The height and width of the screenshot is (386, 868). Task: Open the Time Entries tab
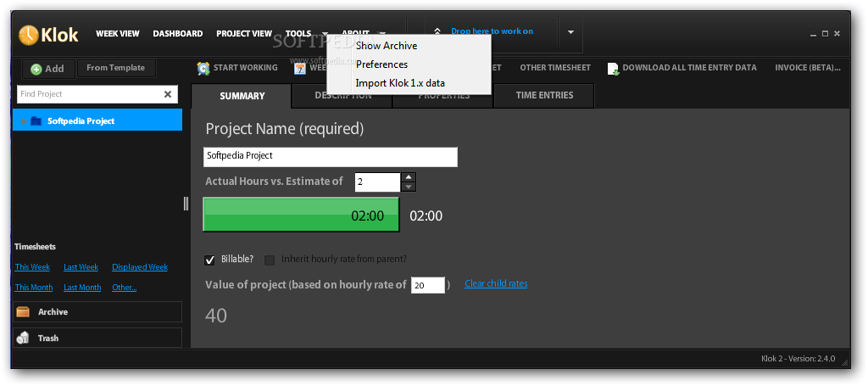[544, 95]
